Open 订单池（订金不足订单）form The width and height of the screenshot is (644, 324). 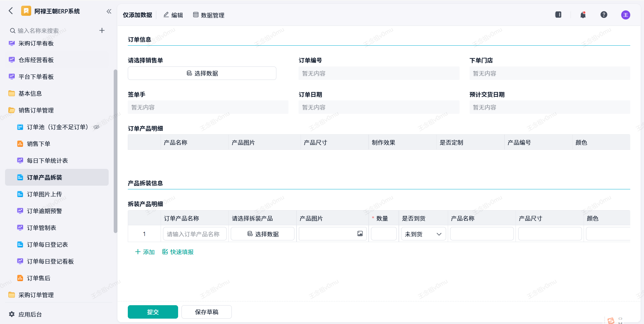[x=57, y=127]
